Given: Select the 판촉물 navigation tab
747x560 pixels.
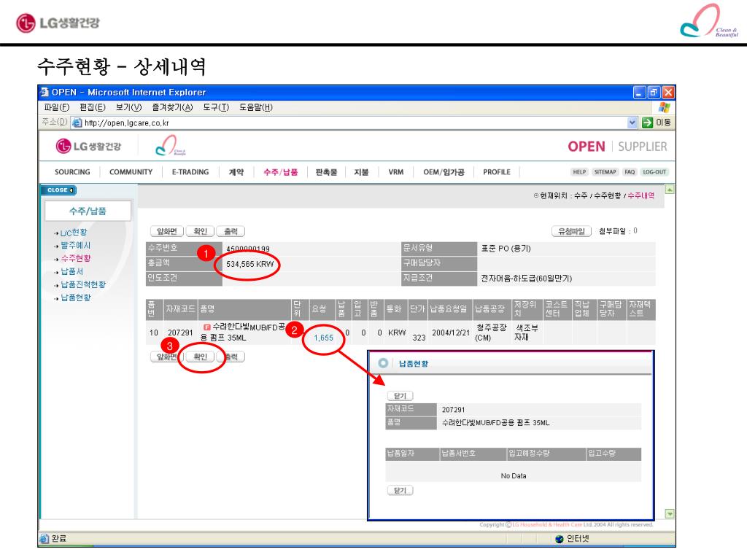Looking at the screenshot, I should [326, 172].
